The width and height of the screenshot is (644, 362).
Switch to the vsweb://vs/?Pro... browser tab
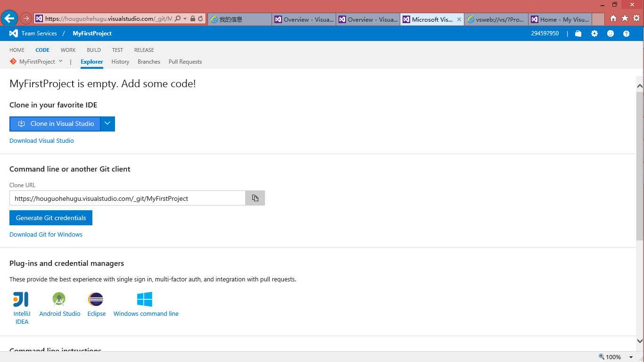pos(496,19)
